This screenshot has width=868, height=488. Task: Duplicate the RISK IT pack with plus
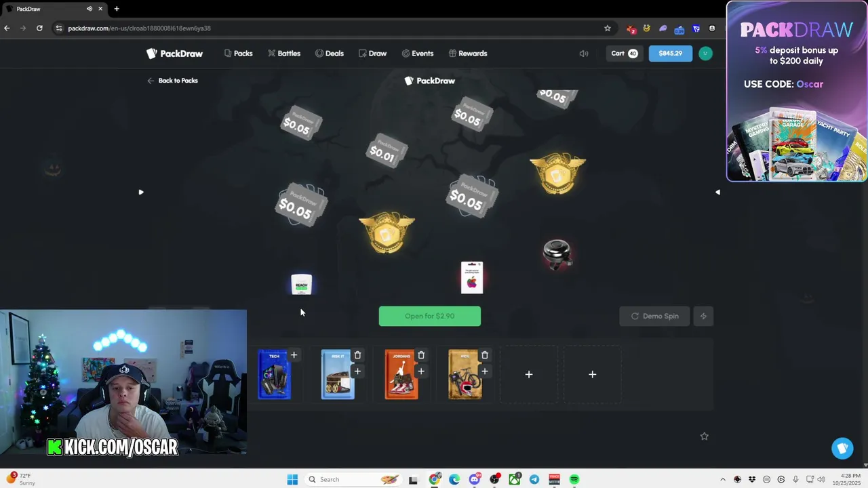click(357, 371)
